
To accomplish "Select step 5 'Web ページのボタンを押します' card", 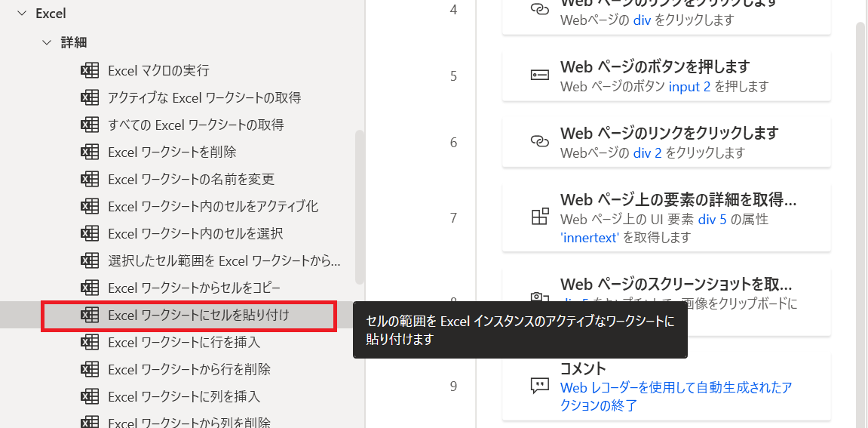I will 667,76.
